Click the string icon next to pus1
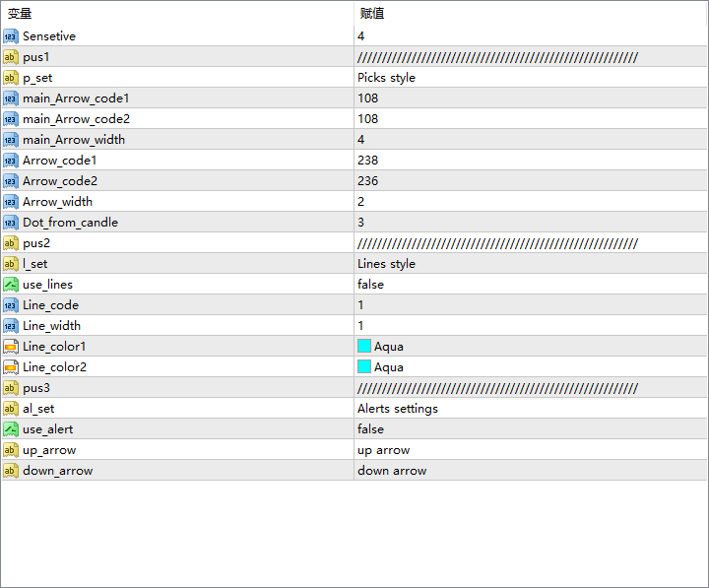Screen dimensions: 709x588 click(11, 57)
